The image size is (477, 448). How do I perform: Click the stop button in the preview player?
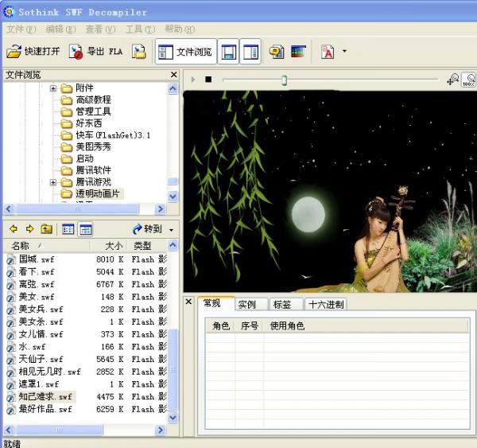pyautogui.click(x=208, y=80)
